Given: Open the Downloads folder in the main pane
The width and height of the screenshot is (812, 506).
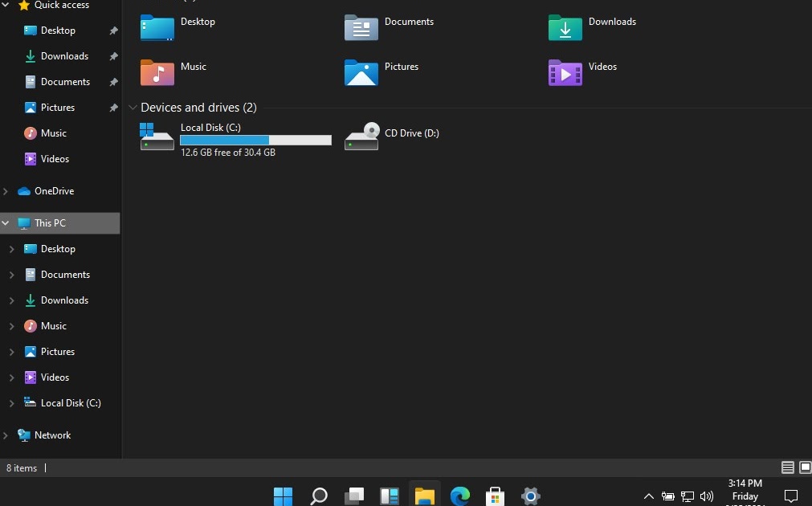Looking at the screenshot, I should (565, 27).
